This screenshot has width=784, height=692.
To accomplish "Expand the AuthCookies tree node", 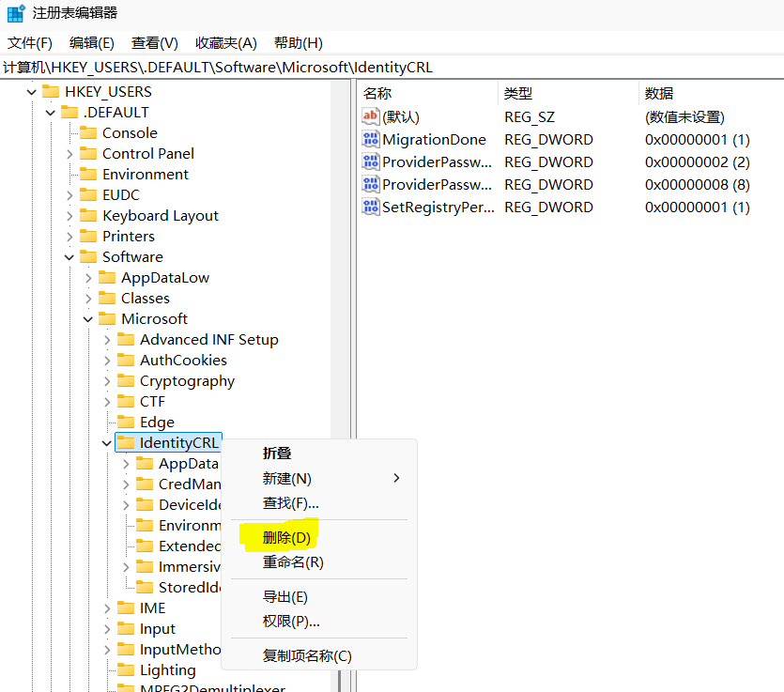I will point(107,361).
